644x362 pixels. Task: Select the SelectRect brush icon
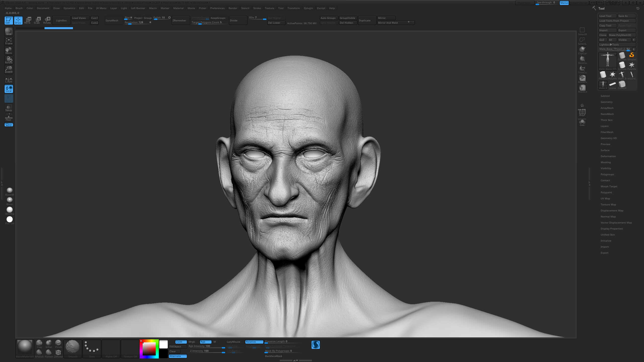point(582,31)
